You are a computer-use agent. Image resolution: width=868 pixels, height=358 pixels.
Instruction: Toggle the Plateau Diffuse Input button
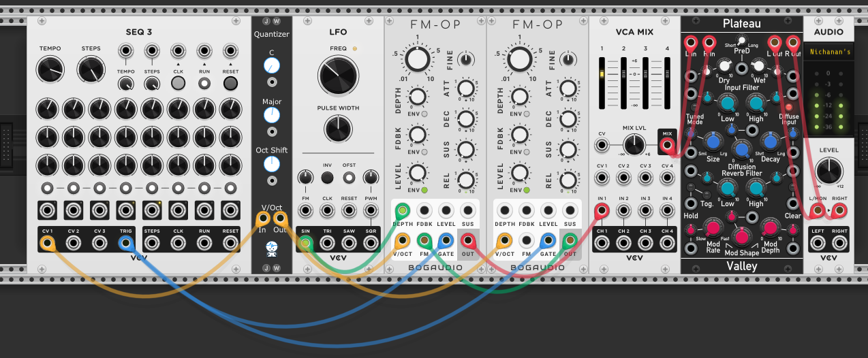pos(789,108)
